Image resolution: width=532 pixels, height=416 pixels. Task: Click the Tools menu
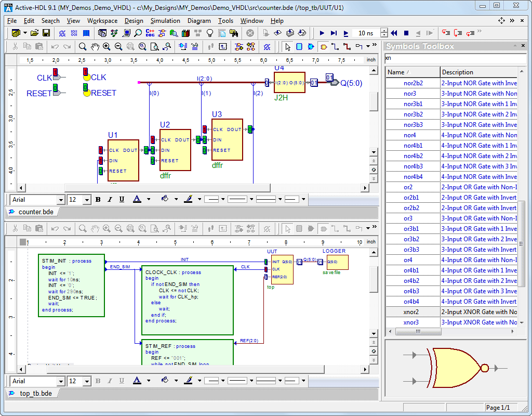pos(225,21)
